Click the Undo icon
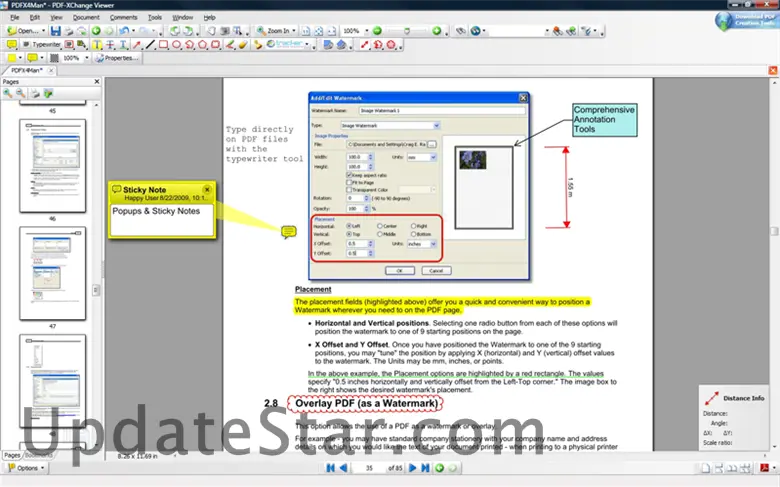This screenshot has height=487, width=780. coord(124,31)
